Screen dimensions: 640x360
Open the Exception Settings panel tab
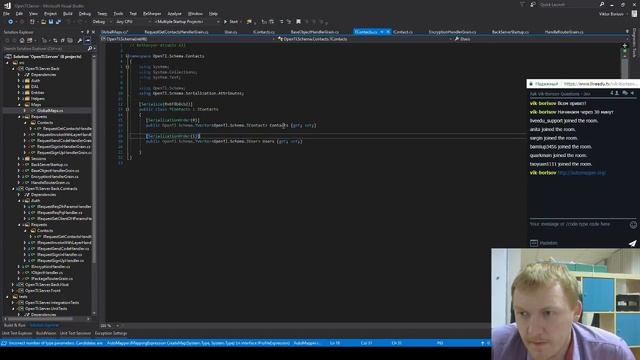click(111, 333)
